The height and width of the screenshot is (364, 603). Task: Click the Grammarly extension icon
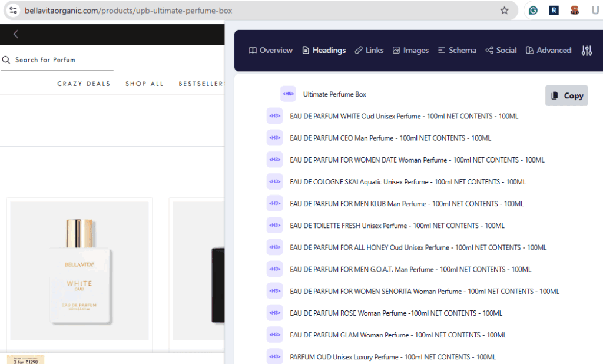[x=534, y=11]
